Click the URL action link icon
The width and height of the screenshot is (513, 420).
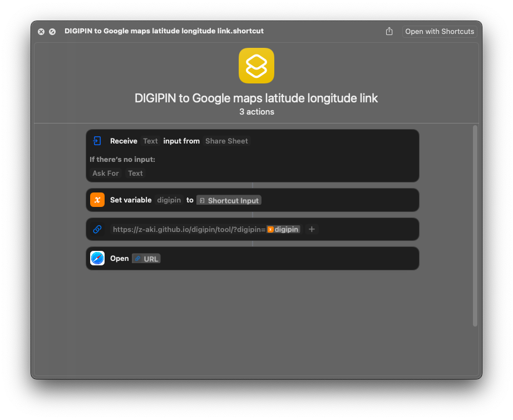[97, 229]
